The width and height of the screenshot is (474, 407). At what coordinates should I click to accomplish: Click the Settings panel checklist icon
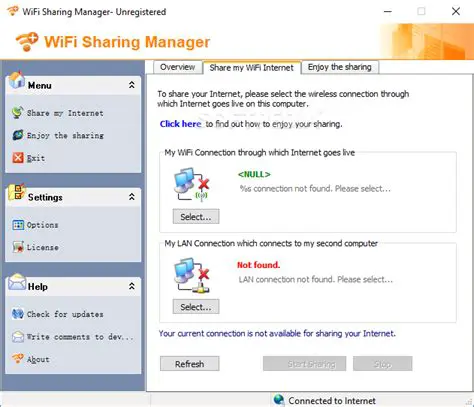(x=17, y=192)
